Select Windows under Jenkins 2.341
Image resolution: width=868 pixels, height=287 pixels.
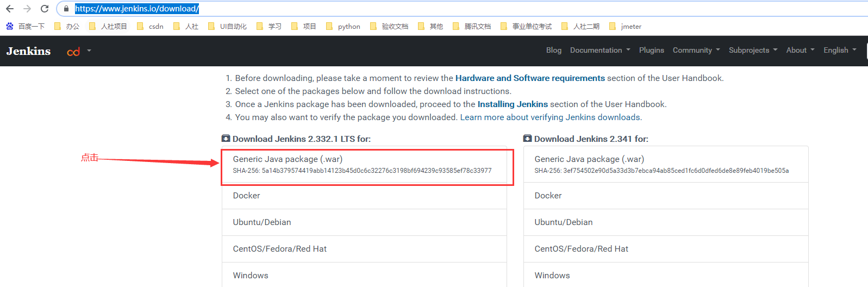[x=666, y=275]
